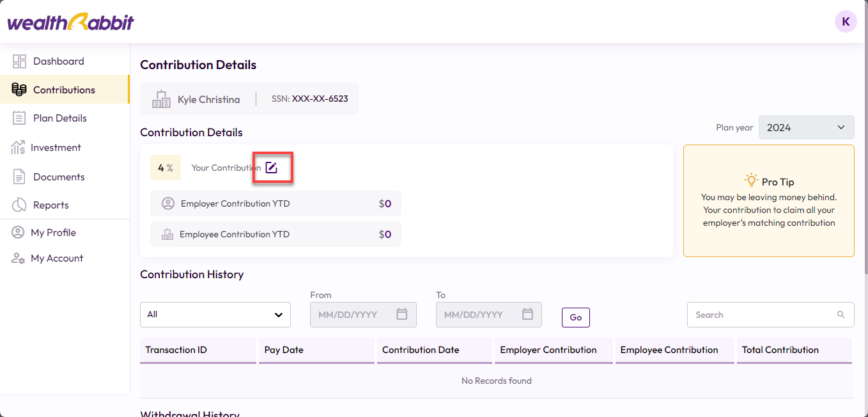Click the To date calendar icon
The height and width of the screenshot is (417, 868).
[x=527, y=314]
